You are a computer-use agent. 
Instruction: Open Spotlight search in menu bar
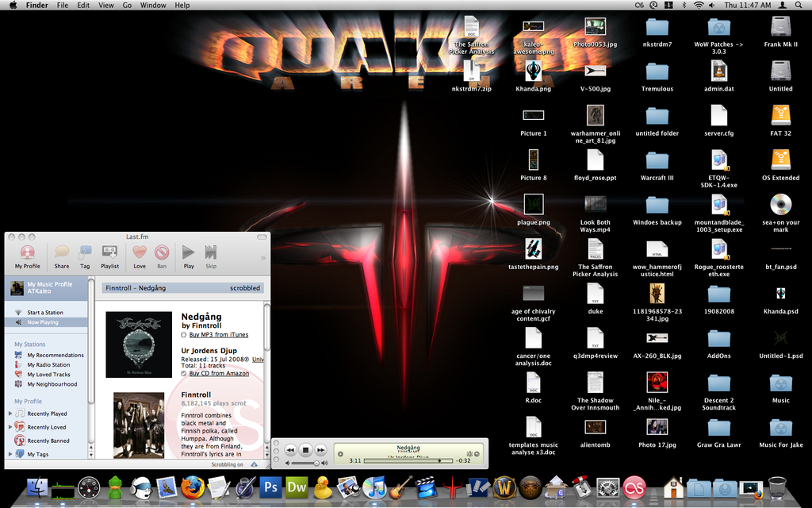click(x=798, y=6)
